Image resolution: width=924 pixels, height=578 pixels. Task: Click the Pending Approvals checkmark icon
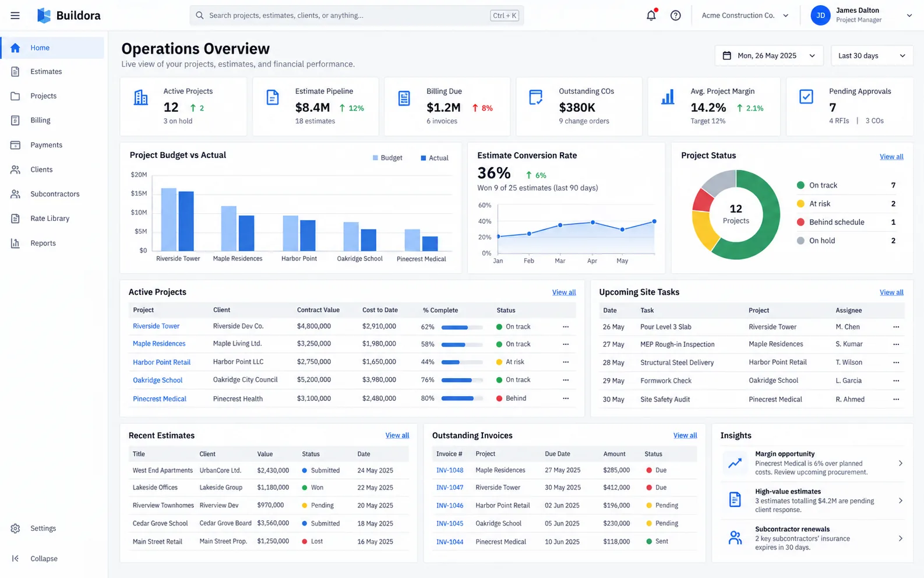pos(806,97)
